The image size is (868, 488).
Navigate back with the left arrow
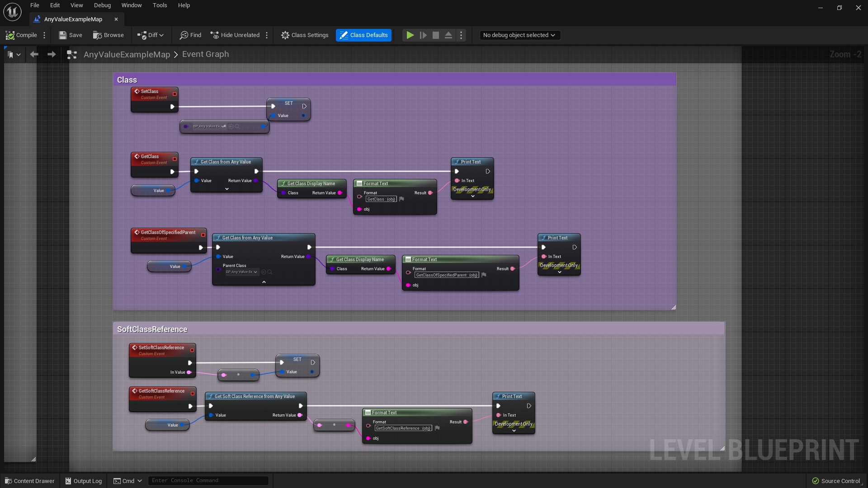[34, 54]
